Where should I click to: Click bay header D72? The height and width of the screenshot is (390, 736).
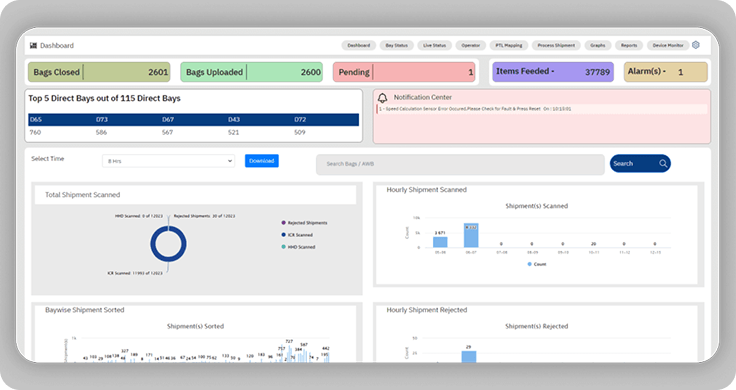point(300,120)
